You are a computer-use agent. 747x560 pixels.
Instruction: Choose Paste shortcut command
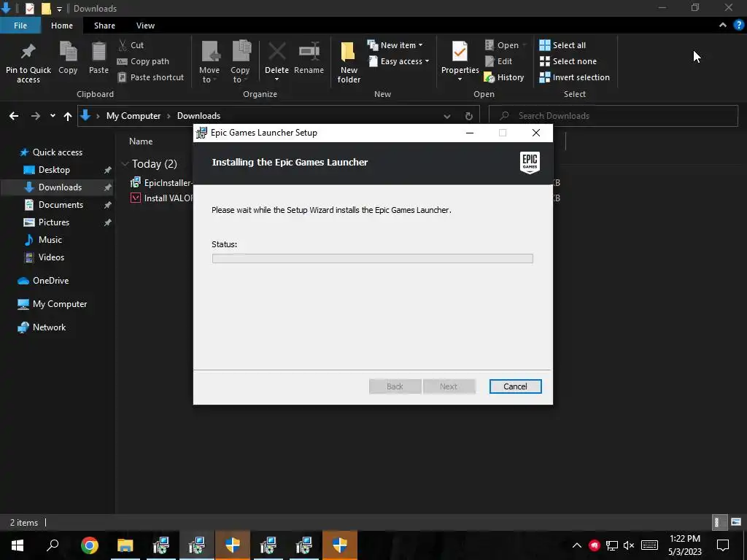(x=150, y=77)
